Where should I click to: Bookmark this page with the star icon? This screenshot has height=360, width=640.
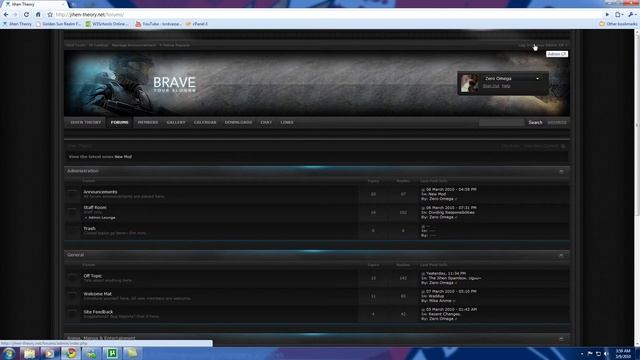pos(50,15)
